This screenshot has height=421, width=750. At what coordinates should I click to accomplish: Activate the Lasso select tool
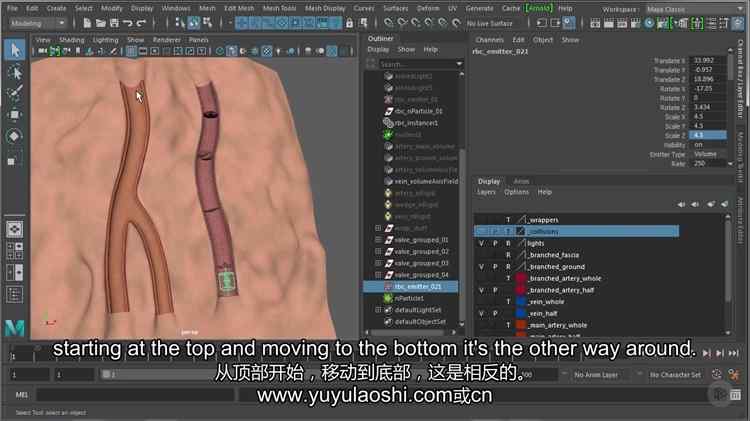click(x=15, y=72)
